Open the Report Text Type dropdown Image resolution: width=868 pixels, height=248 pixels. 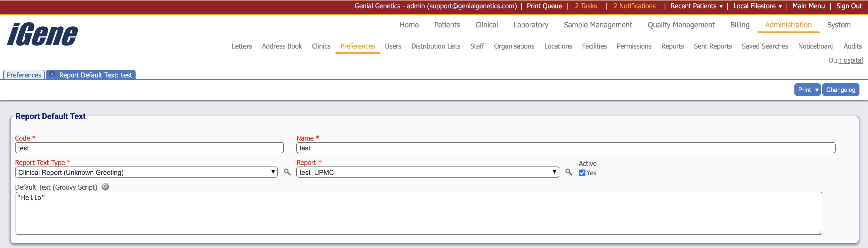146,172
